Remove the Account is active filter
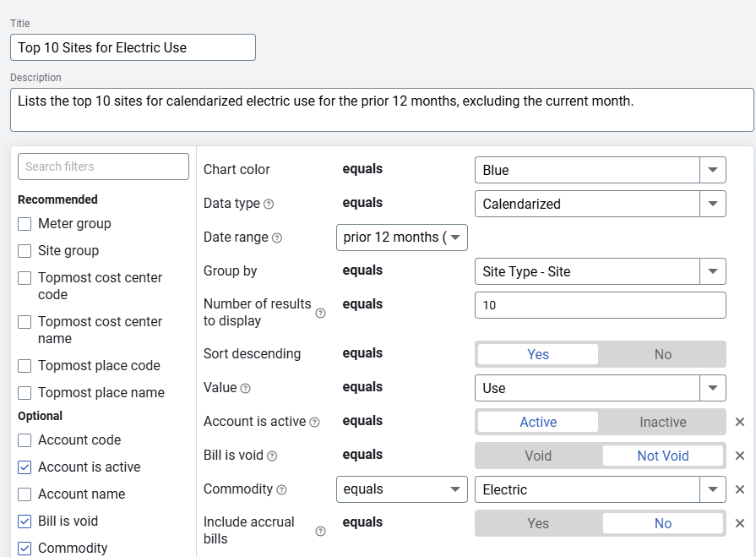The image size is (756, 557). click(x=739, y=422)
